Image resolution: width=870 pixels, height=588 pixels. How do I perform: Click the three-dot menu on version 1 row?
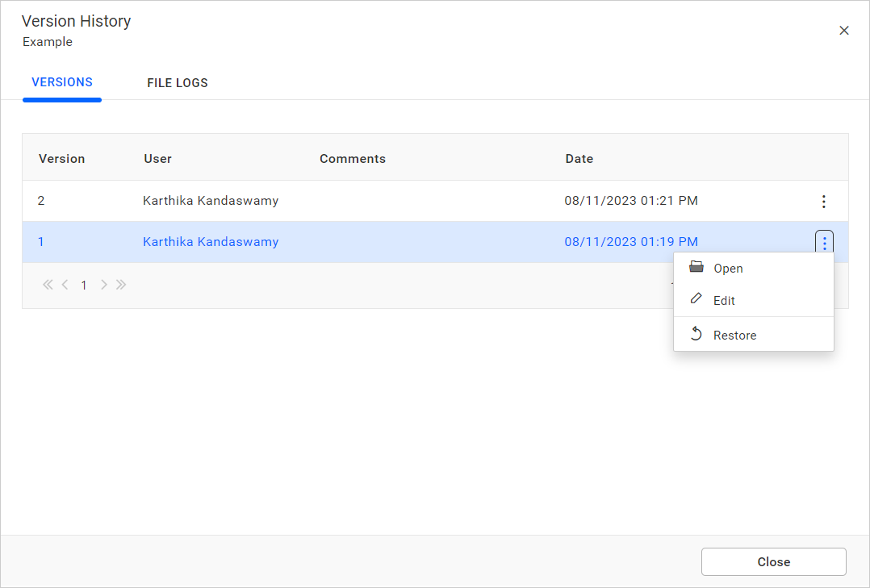pyautogui.click(x=823, y=242)
